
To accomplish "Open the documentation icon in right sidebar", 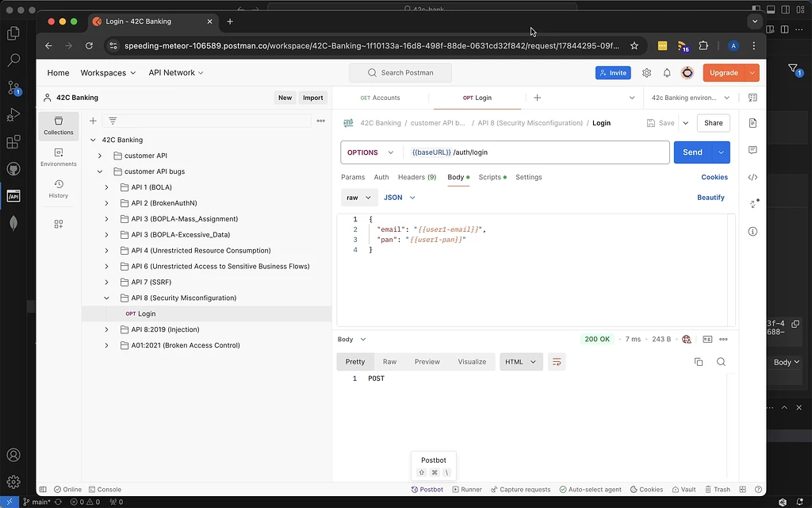I will coord(753,123).
